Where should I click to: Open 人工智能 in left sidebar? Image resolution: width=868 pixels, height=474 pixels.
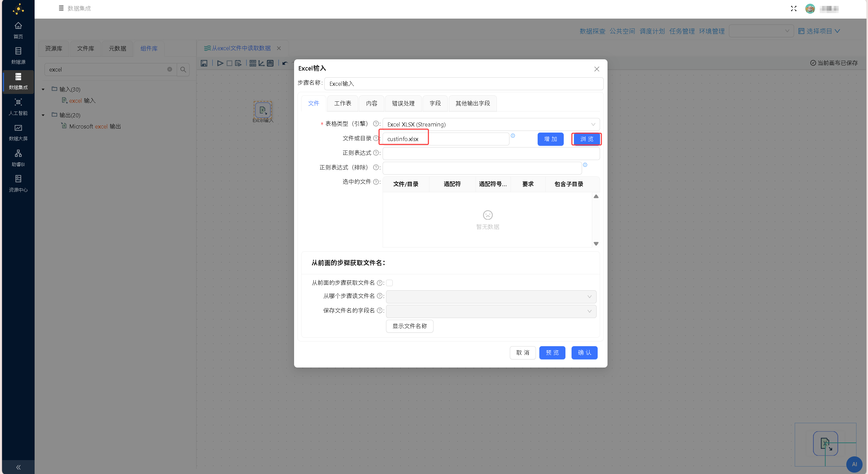[x=18, y=107]
